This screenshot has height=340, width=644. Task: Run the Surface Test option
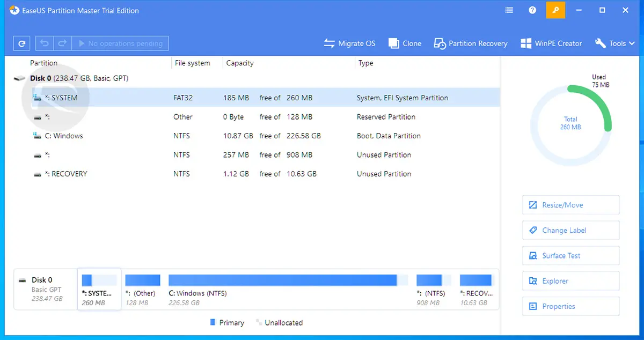(571, 255)
